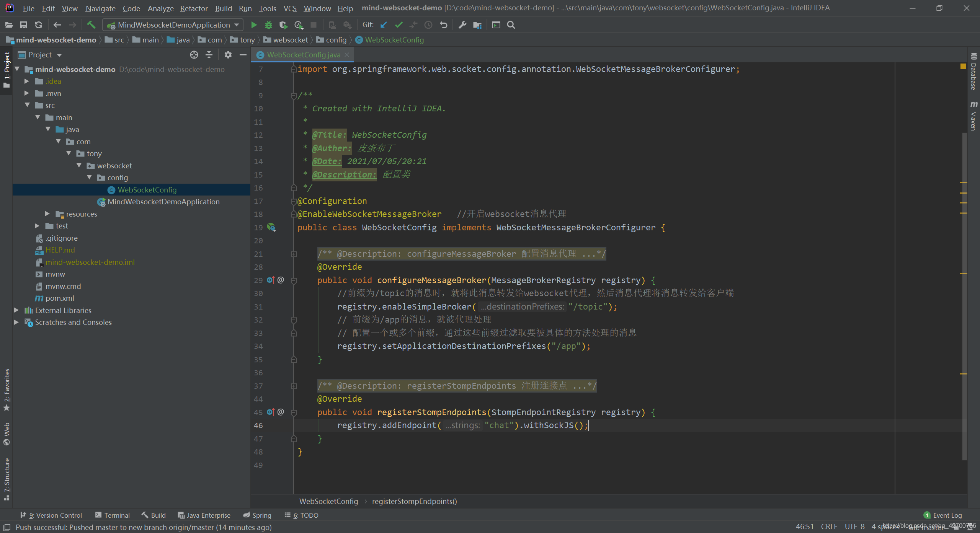Viewport: 980px width, 533px height.
Task: Click the Build project hammer icon
Action: [91, 25]
